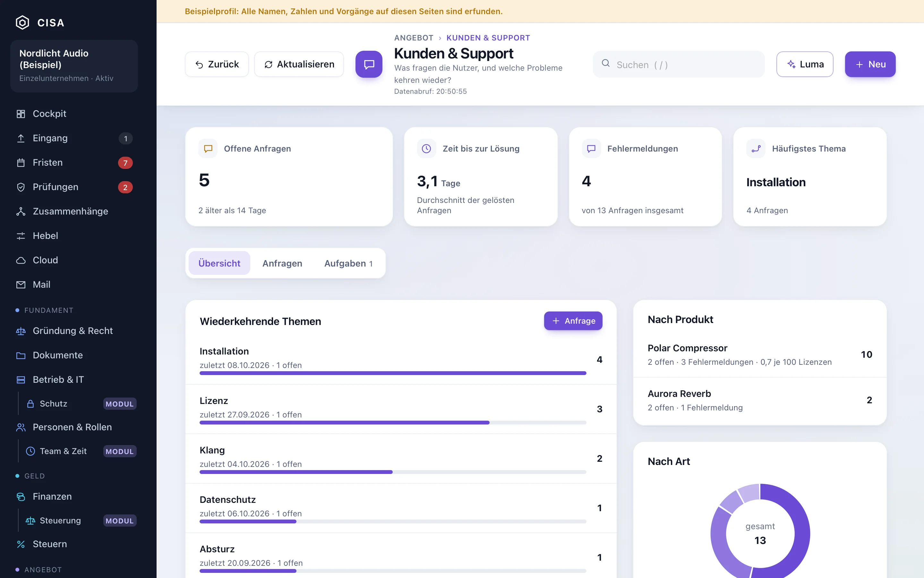
Task: Open the Offene Anfragen card
Action: pyautogui.click(x=289, y=177)
